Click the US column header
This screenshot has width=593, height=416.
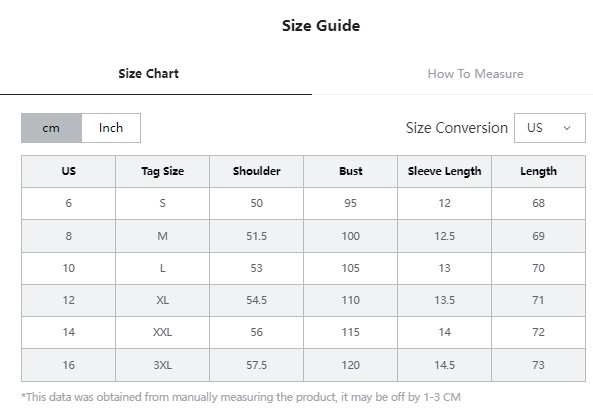pyautogui.click(x=68, y=171)
